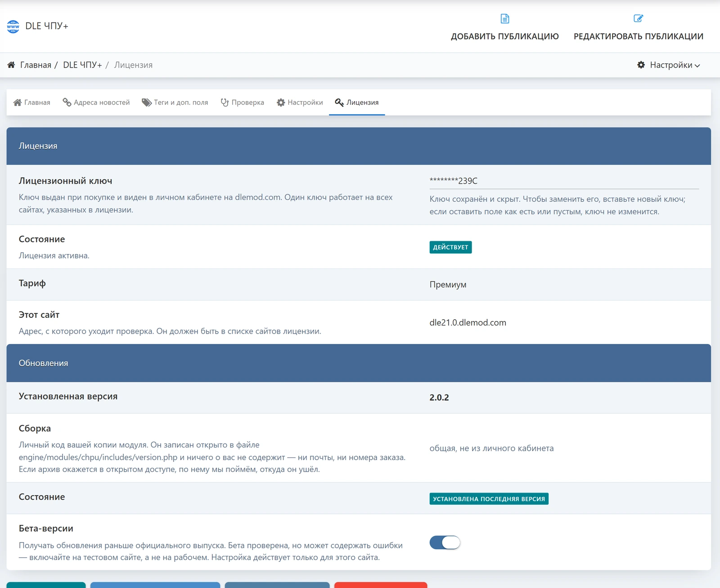Click text общая, не из личного кабинета
This screenshot has width=720, height=588.
pyautogui.click(x=491, y=448)
